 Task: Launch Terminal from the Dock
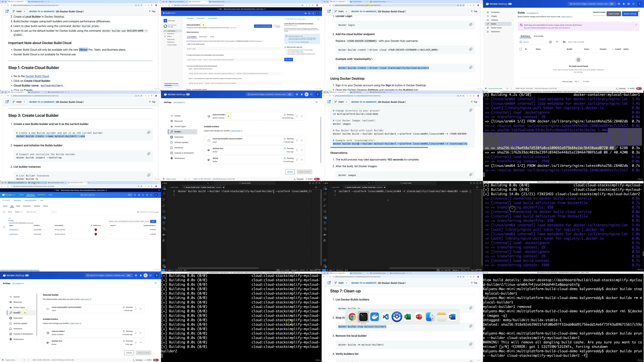point(363,317)
